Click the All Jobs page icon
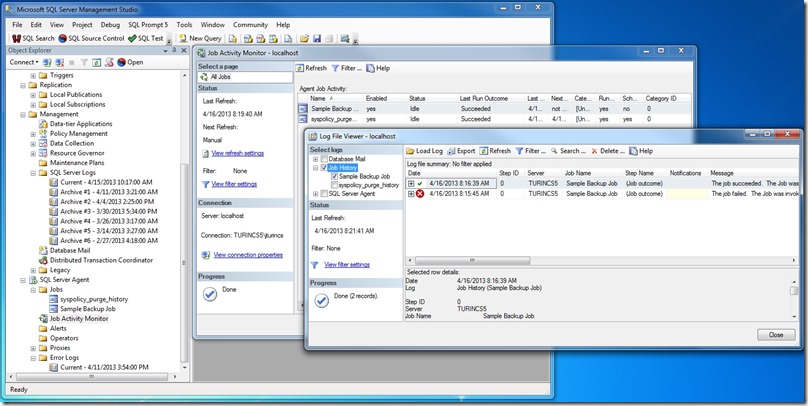 [203, 77]
